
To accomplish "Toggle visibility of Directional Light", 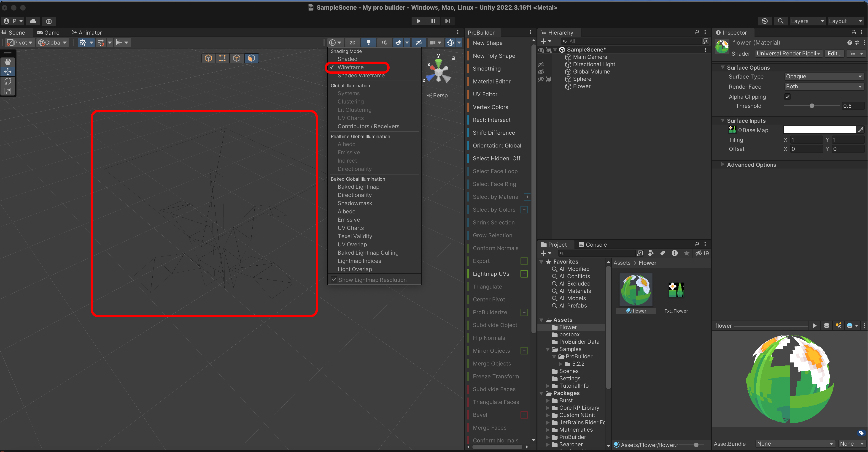I will [x=541, y=64].
